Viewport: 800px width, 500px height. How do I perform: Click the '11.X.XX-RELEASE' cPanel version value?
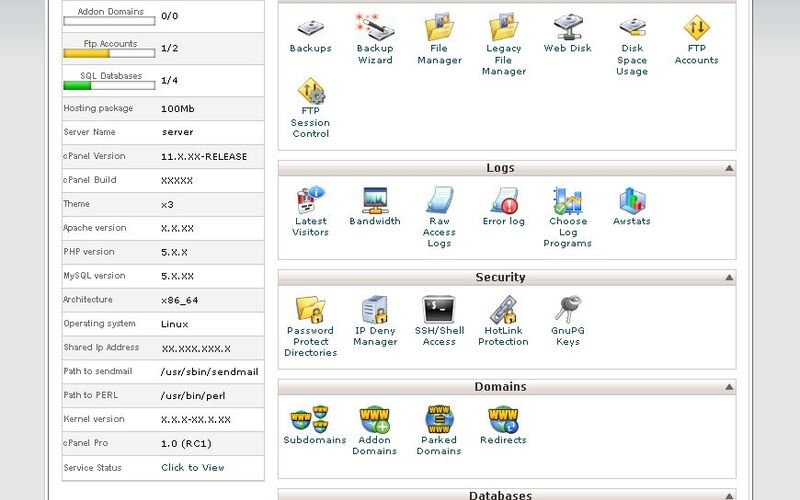[204, 157]
